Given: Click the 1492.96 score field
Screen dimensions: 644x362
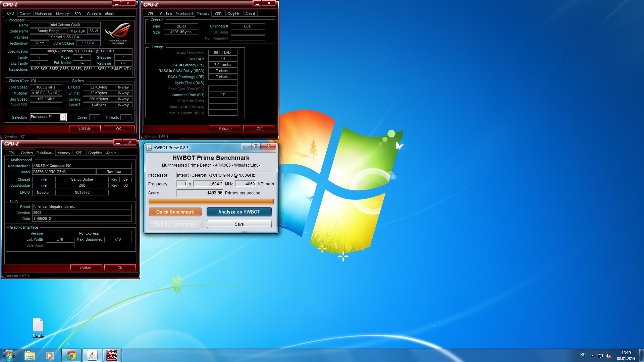Looking at the screenshot, I should tap(200, 193).
